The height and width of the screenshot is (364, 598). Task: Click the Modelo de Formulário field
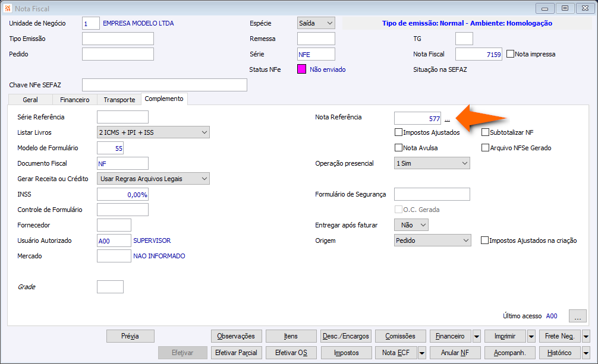point(110,148)
